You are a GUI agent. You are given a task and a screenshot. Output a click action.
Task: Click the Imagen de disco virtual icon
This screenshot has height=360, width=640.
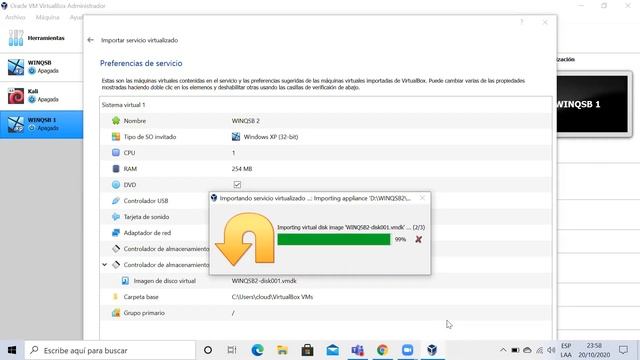pyautogui.click(x=125, y=281)
